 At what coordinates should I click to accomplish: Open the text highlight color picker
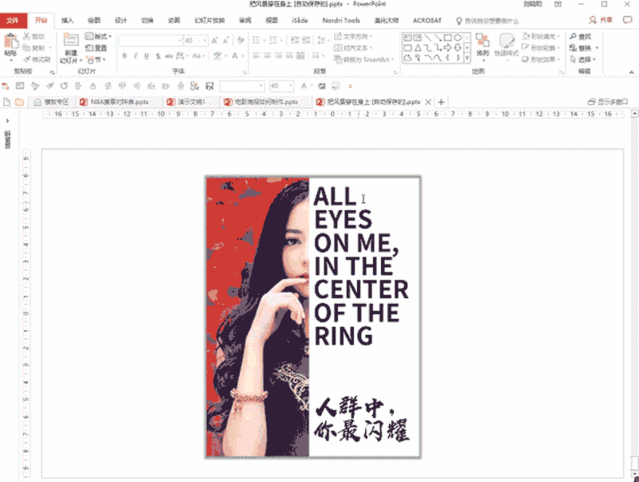coord(219,56)
